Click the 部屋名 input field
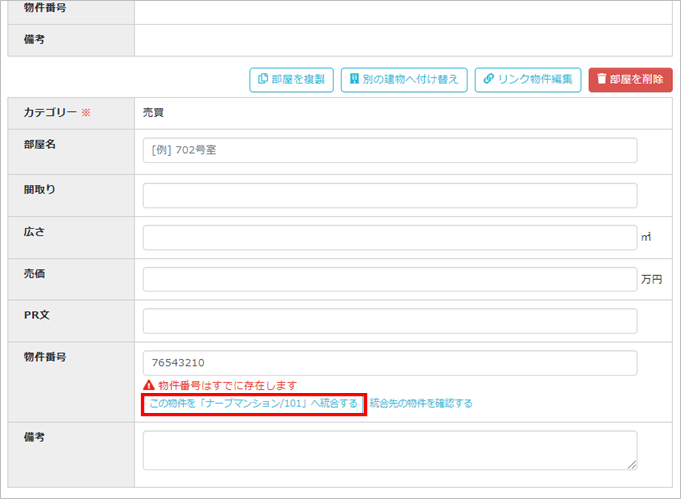Viewport: 681px width, 499px height. [390, 150]
